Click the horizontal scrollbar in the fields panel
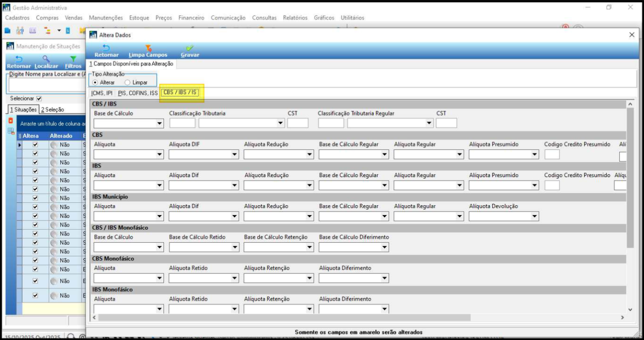644x340 pixels. [282, 318]
